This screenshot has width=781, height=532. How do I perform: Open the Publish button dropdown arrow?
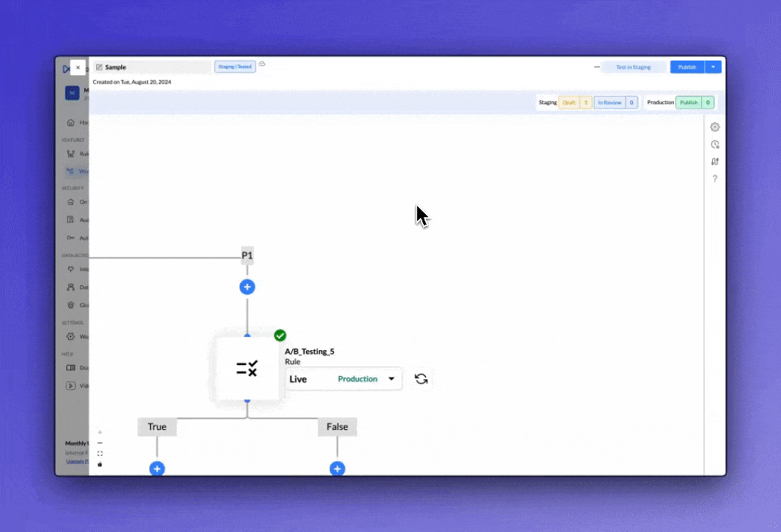coord(713,67)
